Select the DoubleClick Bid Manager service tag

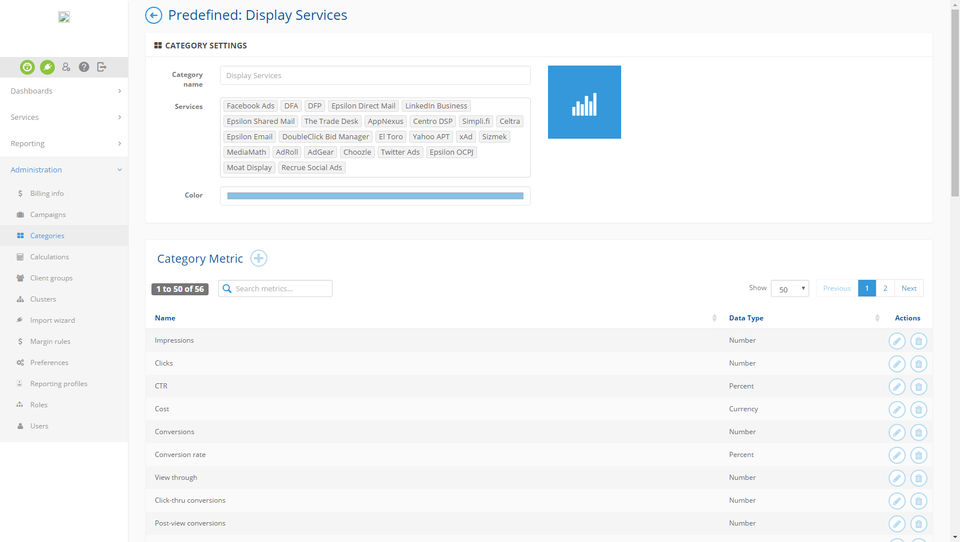(x=325, y=137)
